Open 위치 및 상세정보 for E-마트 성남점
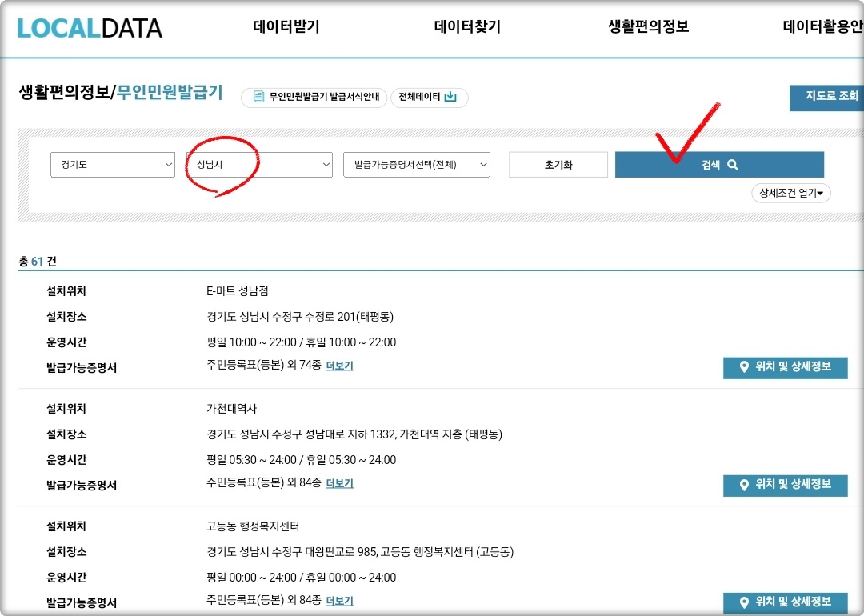This screenshot has width=864, height=616. click(786, 367)
